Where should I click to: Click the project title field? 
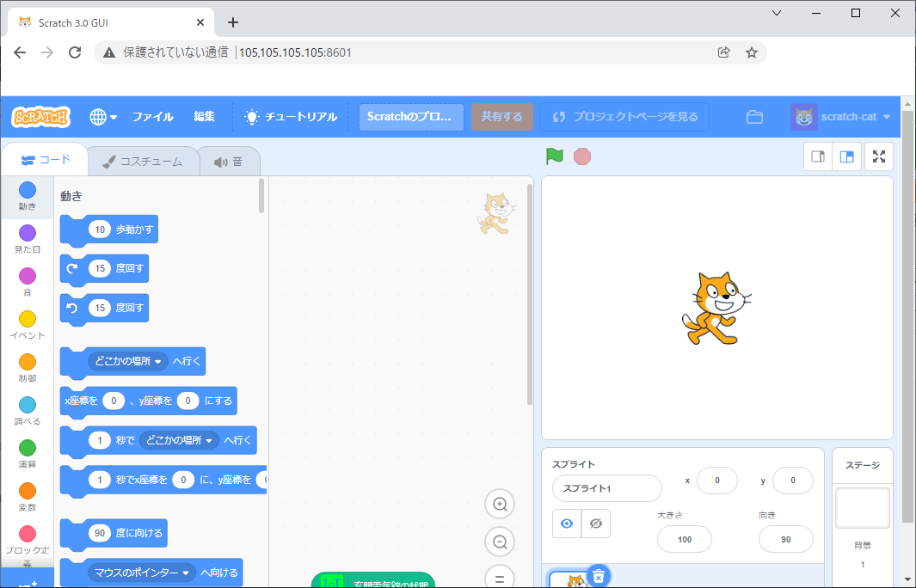(411, 117)
